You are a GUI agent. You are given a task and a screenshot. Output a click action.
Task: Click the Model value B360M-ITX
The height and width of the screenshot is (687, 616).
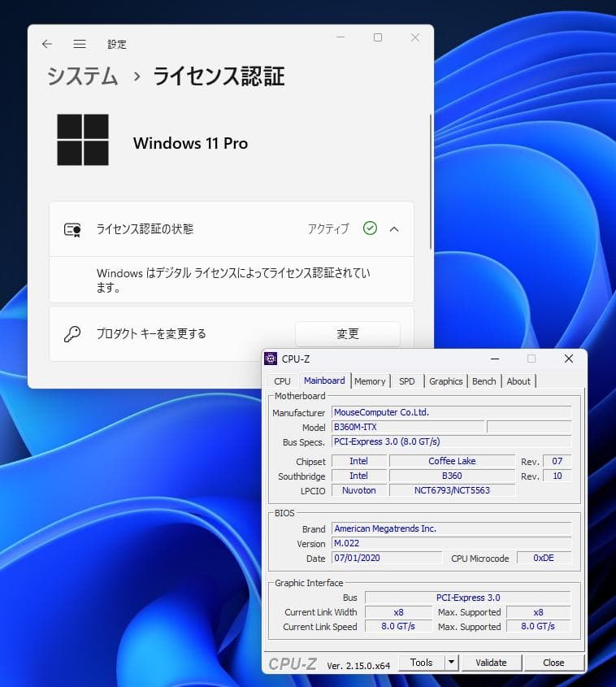pos(408,427)
